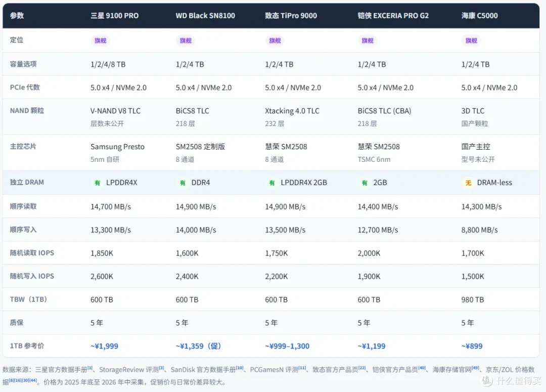Click the 铠侠 EXCERIA PRO G2 column header
This screenshot has height=392, width=546.
coord(393,15)
